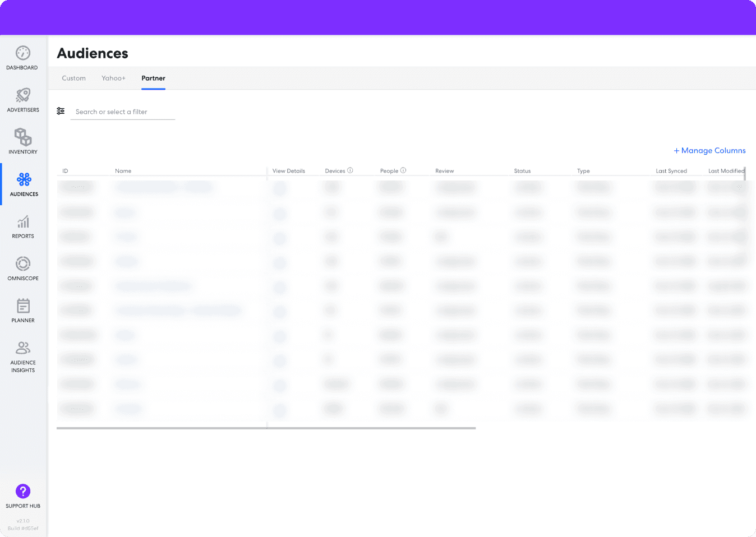Click the search or select filter field
Screen dimensions: 756x537
123,112
